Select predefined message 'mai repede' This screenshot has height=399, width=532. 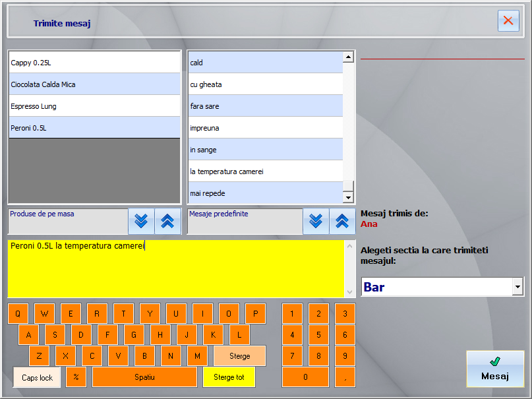click(265, 193)
